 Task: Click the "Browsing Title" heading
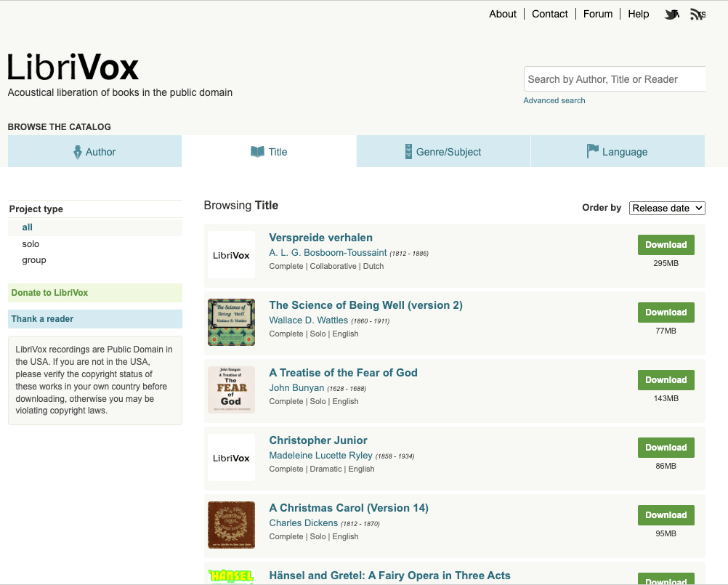click(241, 205)
